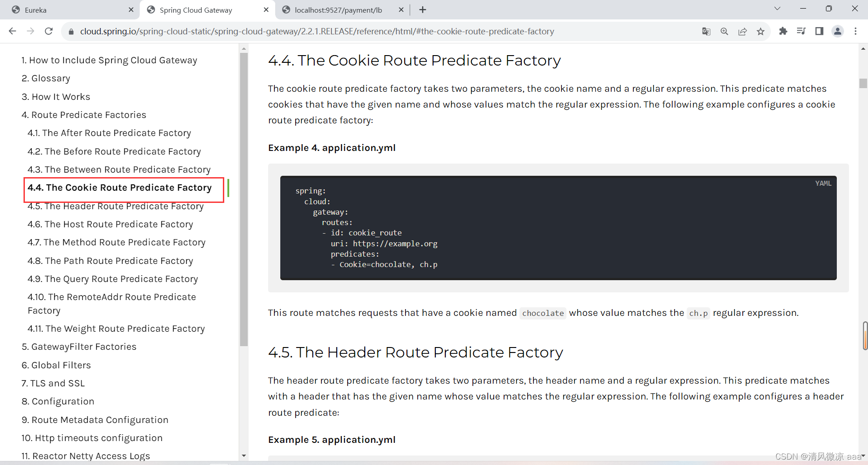The image size is (868, 465).
Task: Jump to 'How It Works' section
Action: pyautogui.click(x=56, y=97)
